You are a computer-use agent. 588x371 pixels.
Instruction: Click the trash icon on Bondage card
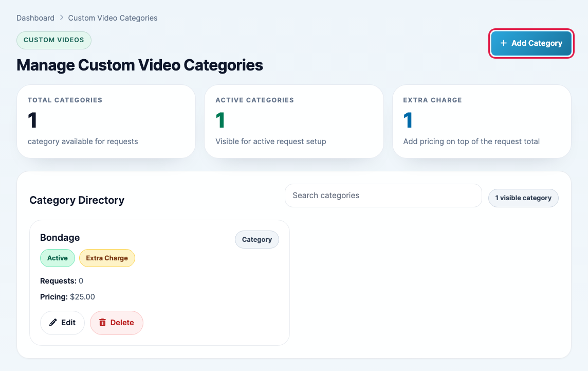coord(102,323)
